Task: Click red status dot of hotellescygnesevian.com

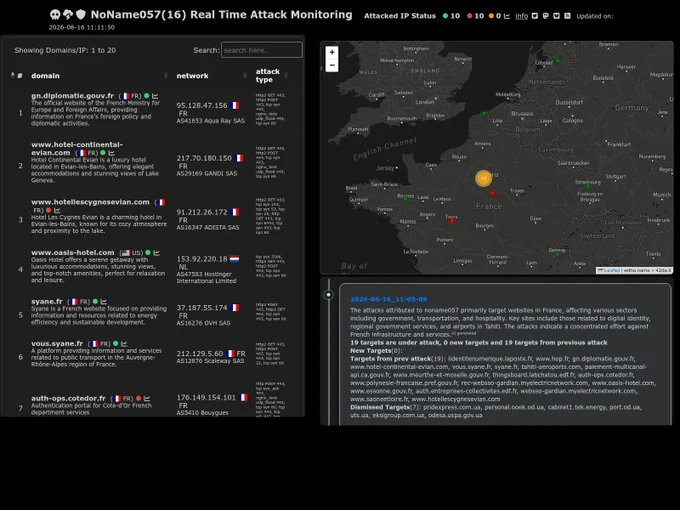Action: (49, 210)
